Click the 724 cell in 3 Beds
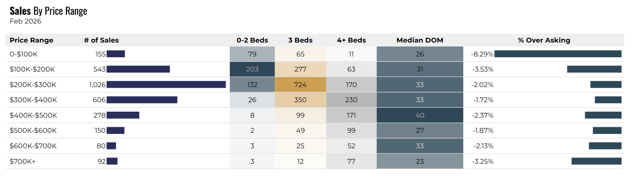The height and width of the screenshot is (186, 644). 300,85
